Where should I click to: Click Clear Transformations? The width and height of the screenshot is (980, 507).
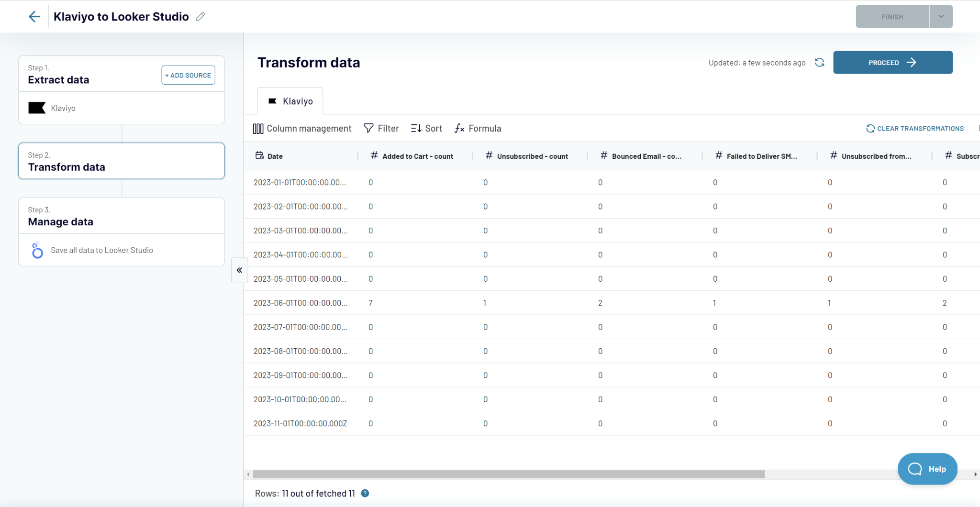[x=914, y=128]
